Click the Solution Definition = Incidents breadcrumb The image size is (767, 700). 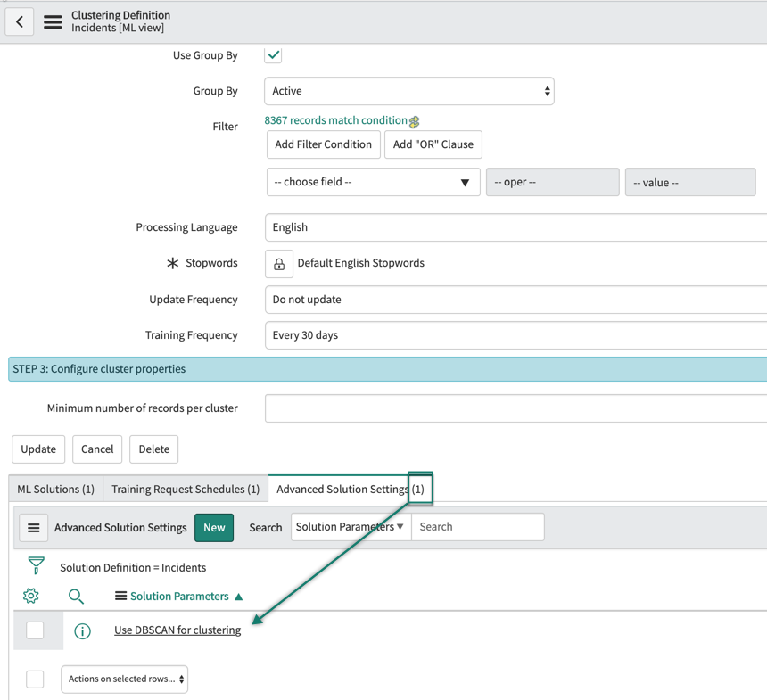pyautogui.click(x=133, y=567)
